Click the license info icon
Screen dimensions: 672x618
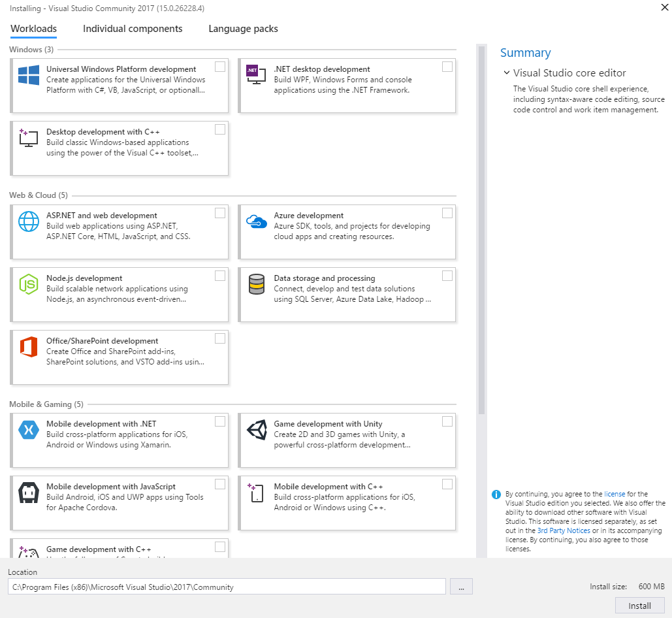(x=496, y=495)
